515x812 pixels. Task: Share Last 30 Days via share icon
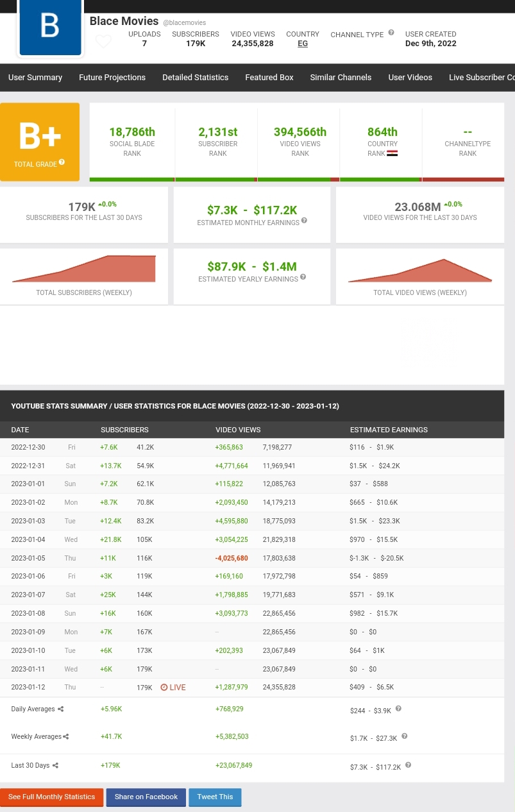click(55, 766)
